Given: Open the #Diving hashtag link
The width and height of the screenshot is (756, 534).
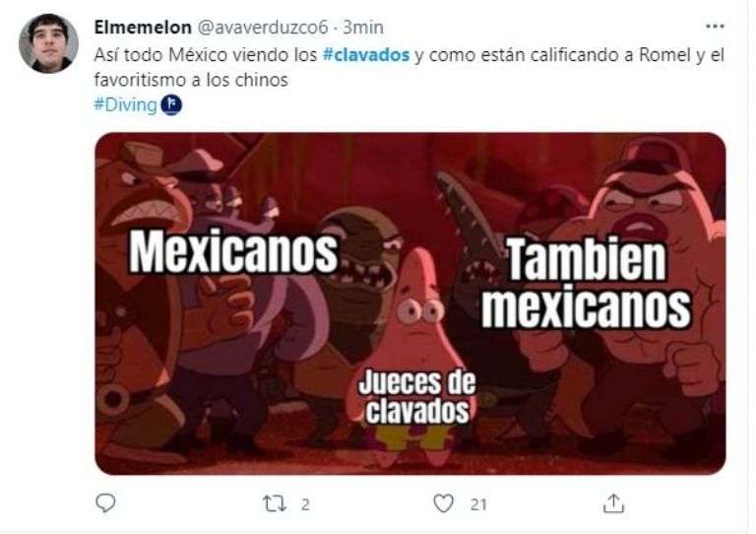Looking at the screenshot, I should pyautogui.click(x=125, y=104).
